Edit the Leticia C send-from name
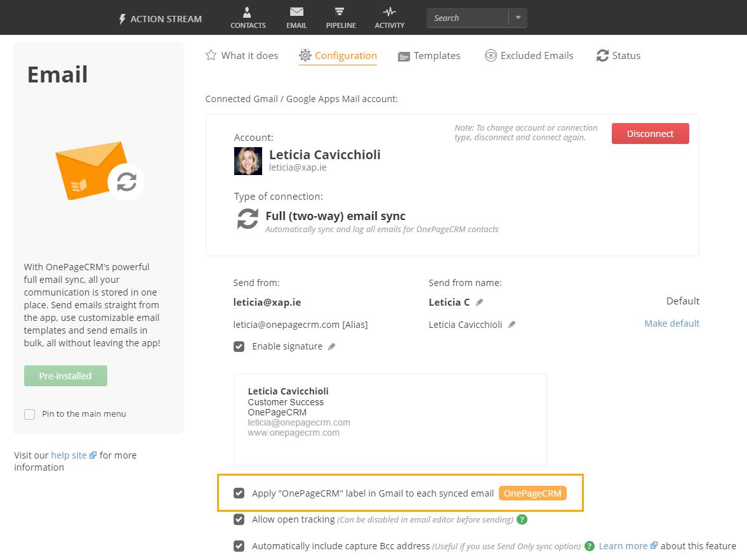 pyautogui.click(x=479, y=302)
